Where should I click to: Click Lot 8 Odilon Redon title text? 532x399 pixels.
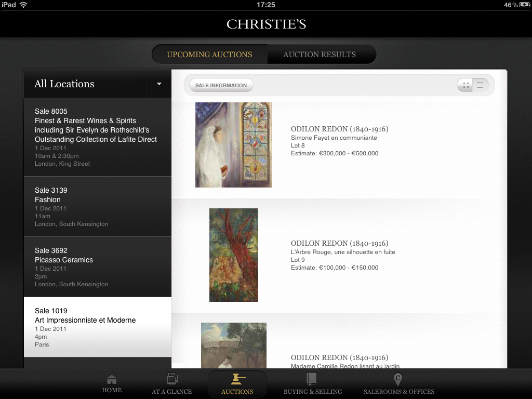click(339, 129)
